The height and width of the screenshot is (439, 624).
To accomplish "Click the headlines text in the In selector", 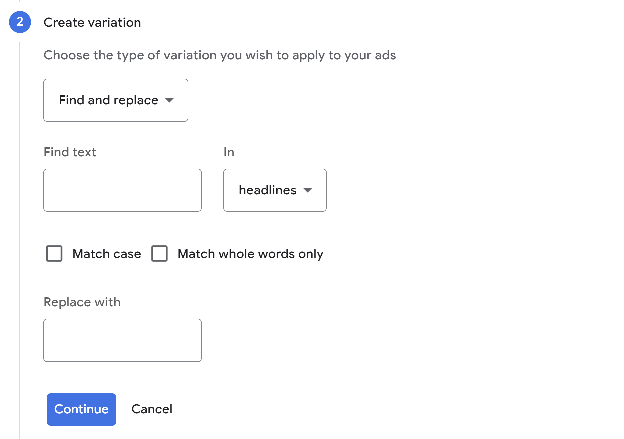I will click(267, 190).
